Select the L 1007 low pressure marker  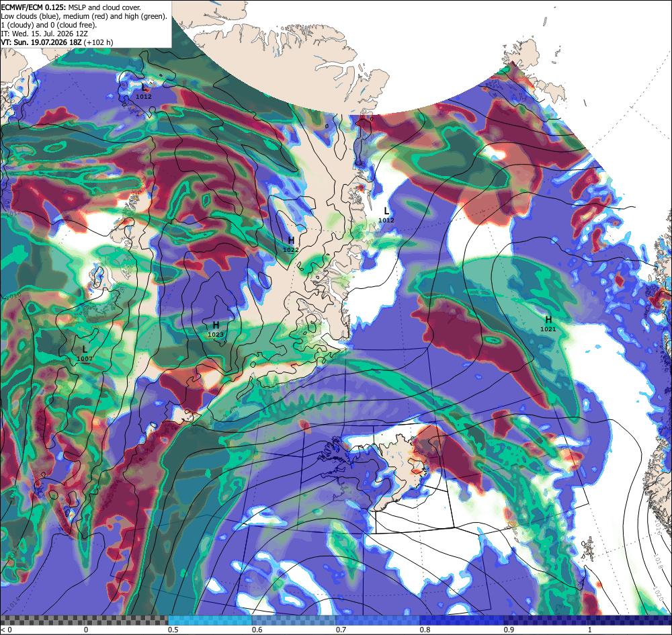point(85,353)
